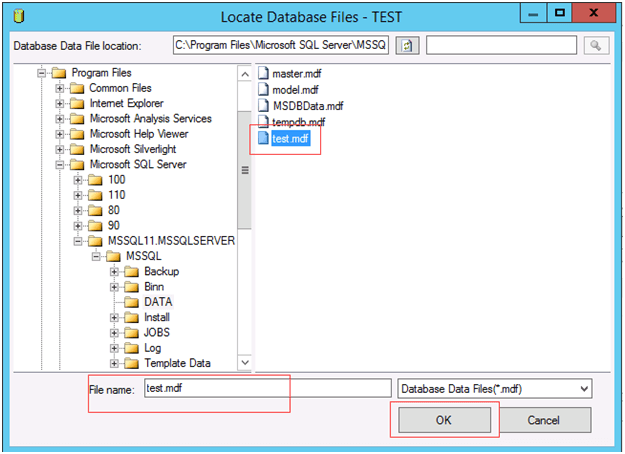Click the File name text field
The height and width of the screenshot is (454, 625).
tap(265, 388)
